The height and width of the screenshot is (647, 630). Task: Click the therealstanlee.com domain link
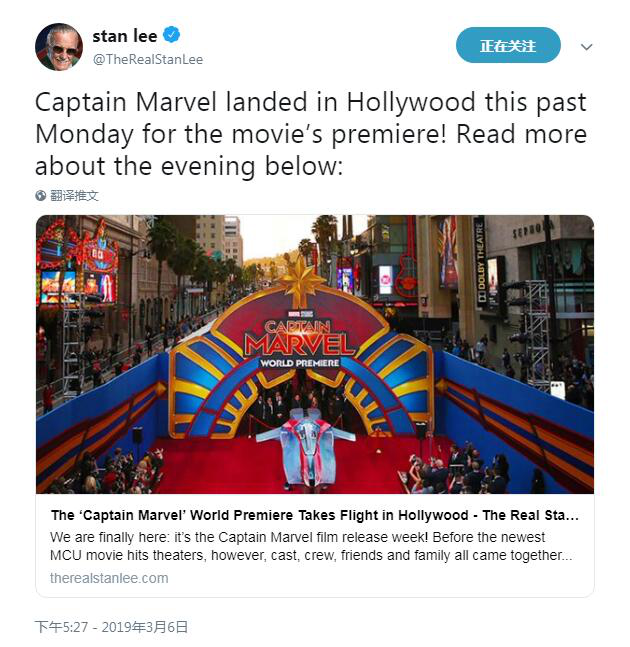109,578
